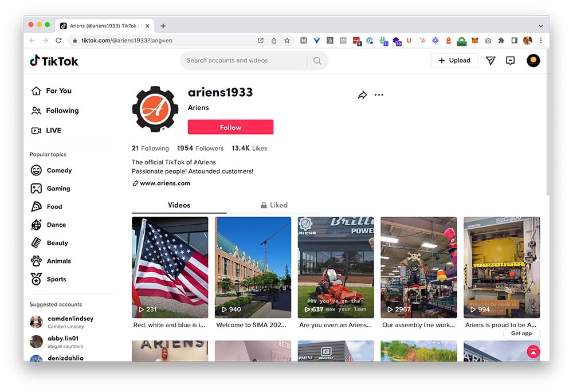
Task: Open the Welcome to SIMA video thumbnail
Action: (x=253, y=268)
